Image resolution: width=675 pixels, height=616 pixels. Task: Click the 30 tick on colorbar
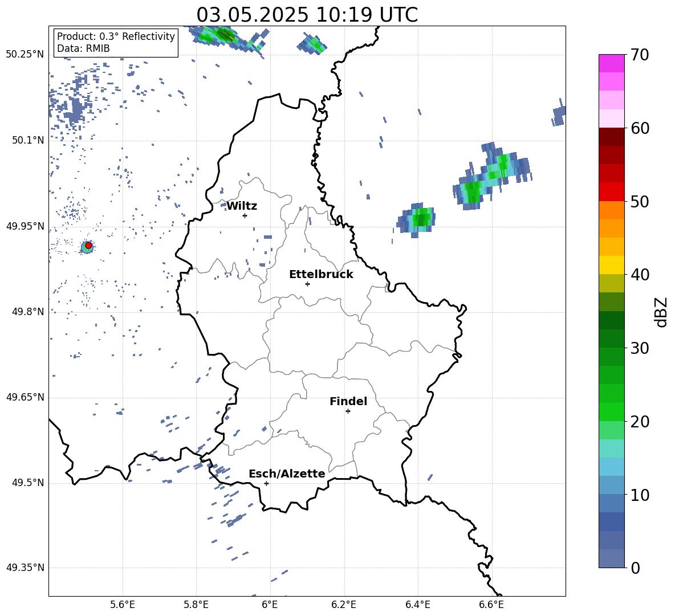click(639, 348)
